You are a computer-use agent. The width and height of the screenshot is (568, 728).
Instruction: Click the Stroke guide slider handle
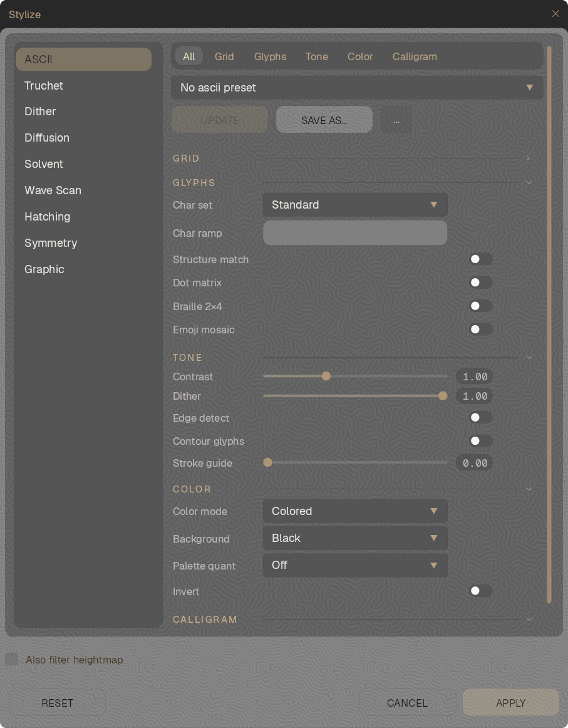point(268,462)
